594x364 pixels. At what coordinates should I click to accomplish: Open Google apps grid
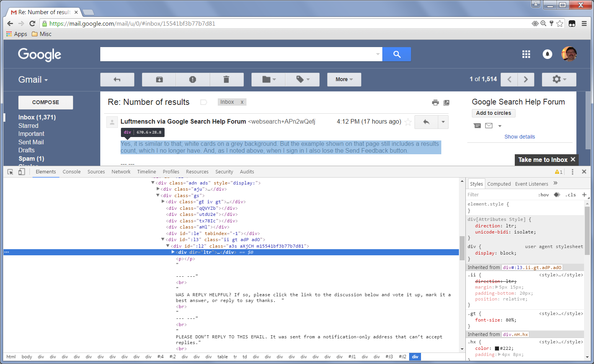coord(526,54)
